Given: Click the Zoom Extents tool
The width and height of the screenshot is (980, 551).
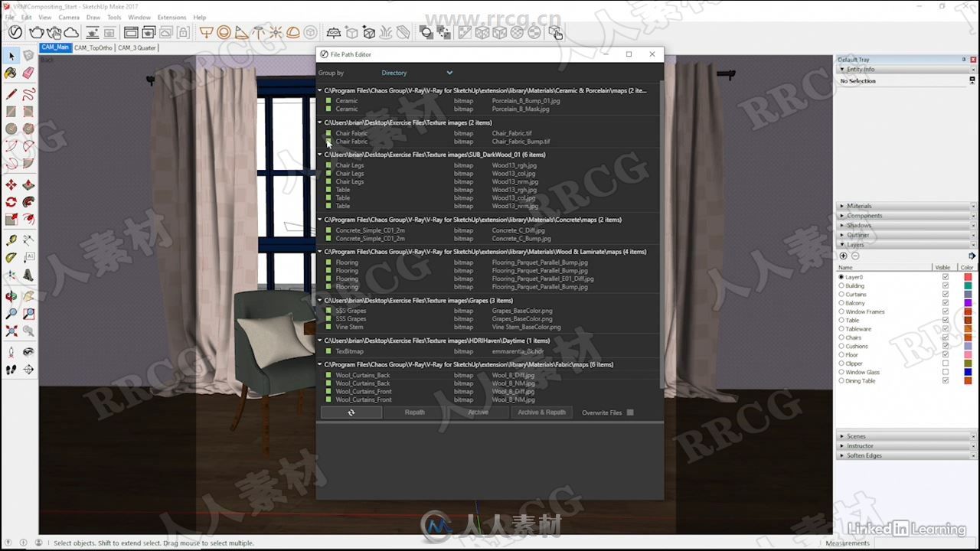Looking at the screenshot, I should [x=11, y=331].
